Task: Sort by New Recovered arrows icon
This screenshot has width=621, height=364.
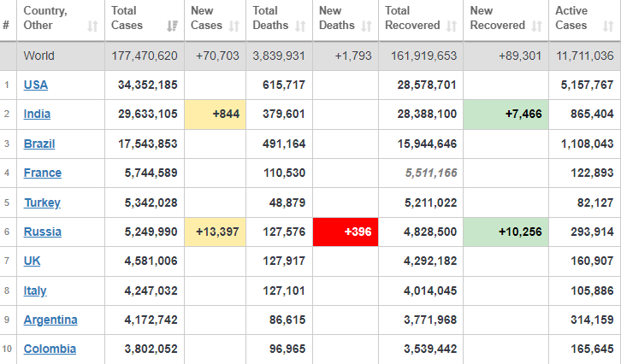Action: (536, 26)
